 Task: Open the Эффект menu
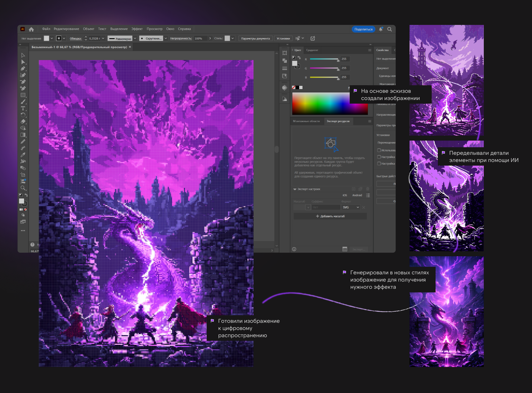point(137,29)
